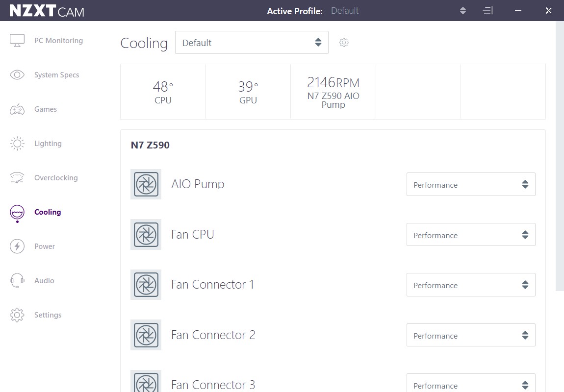Click the AIO Pump label
Viewport: 564px width, 392px height.
click(198, 184)
